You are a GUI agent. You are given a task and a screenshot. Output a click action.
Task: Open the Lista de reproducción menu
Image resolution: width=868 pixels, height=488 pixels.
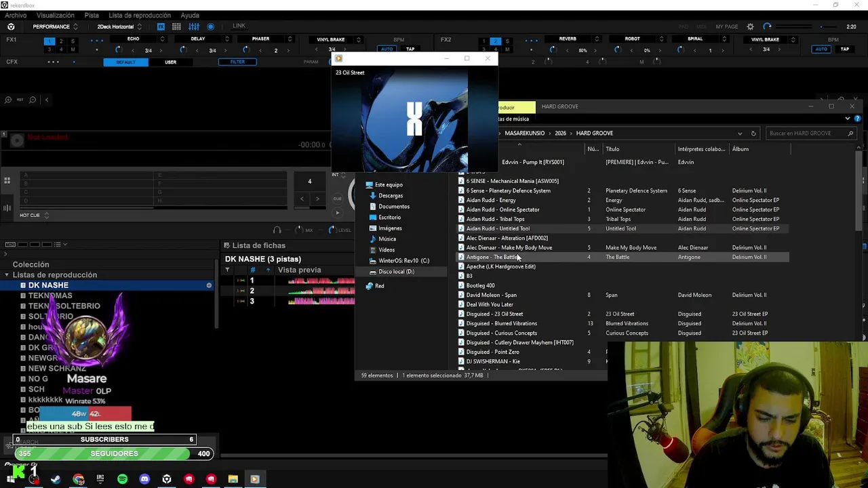pyautogui.click(x=140, y=15)
